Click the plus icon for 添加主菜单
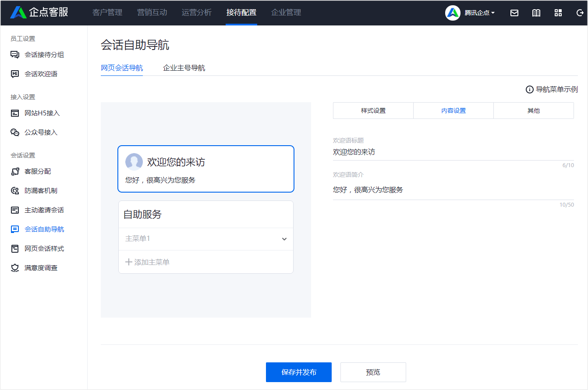 tap(129, 262)
